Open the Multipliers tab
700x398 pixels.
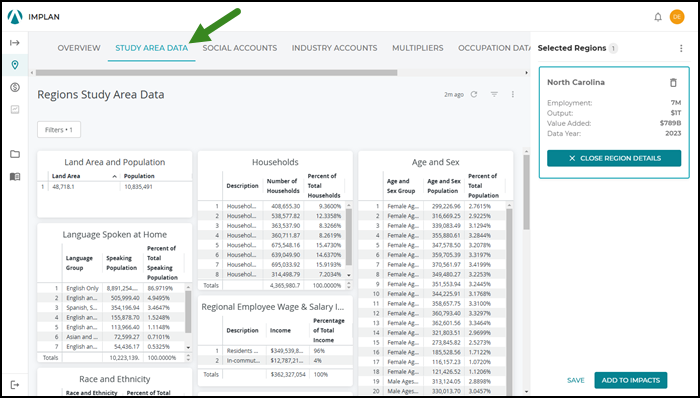(418, 48)
